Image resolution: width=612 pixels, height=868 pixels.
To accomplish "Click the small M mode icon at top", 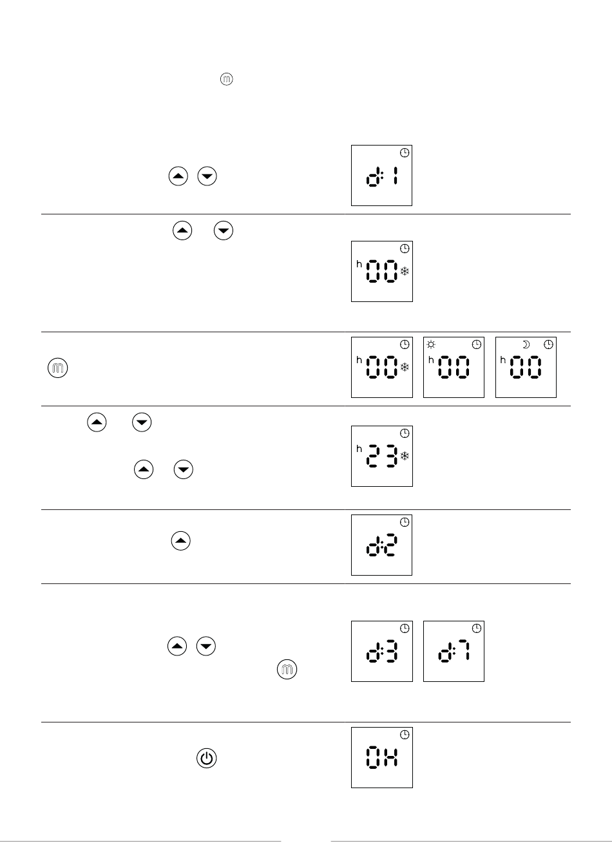I will click(x=226, y=79).
